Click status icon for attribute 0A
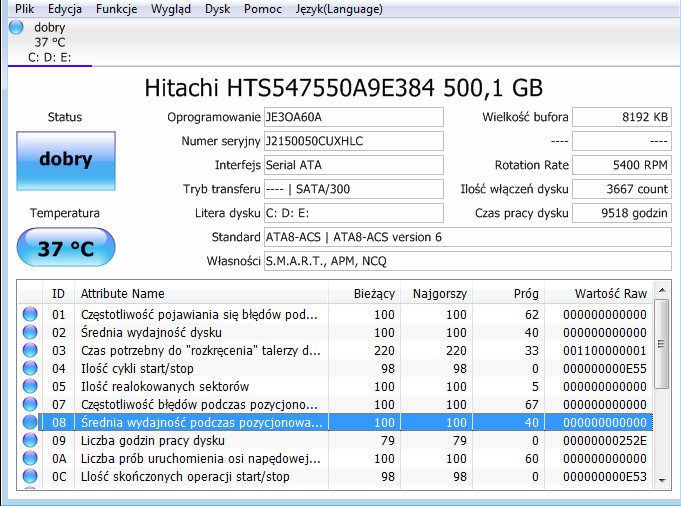The width and height of the screenshot is (681, 506). [x=30, y=458]
